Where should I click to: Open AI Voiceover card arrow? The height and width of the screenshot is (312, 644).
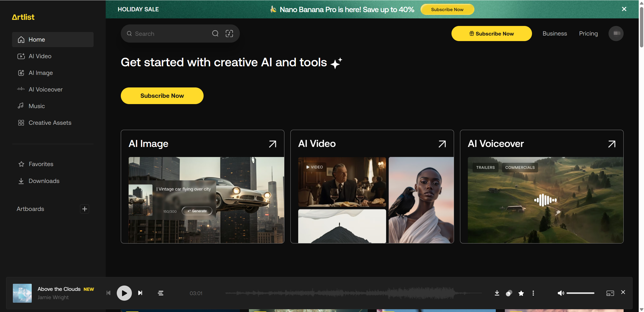pyautogui.click(x=612, y=144)
